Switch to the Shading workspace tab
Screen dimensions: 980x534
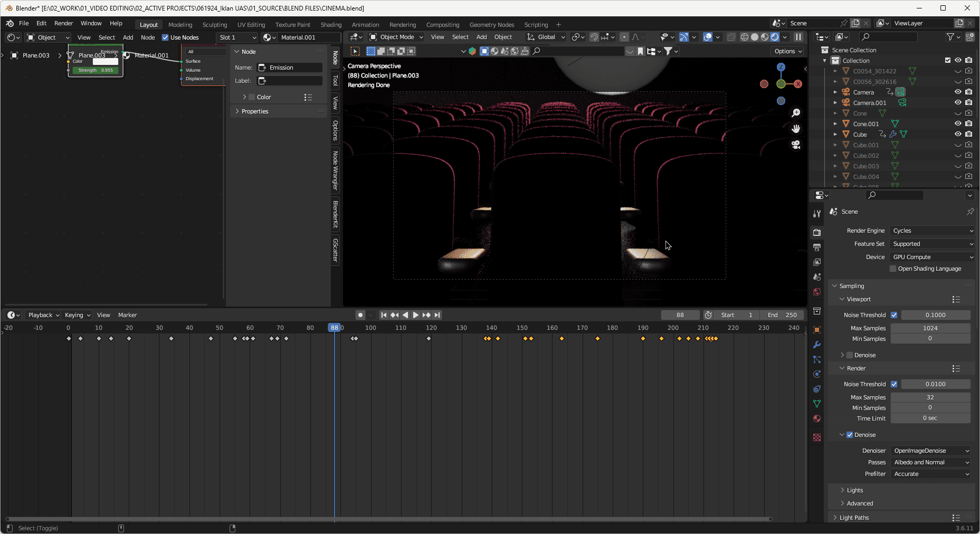point(331,25)
